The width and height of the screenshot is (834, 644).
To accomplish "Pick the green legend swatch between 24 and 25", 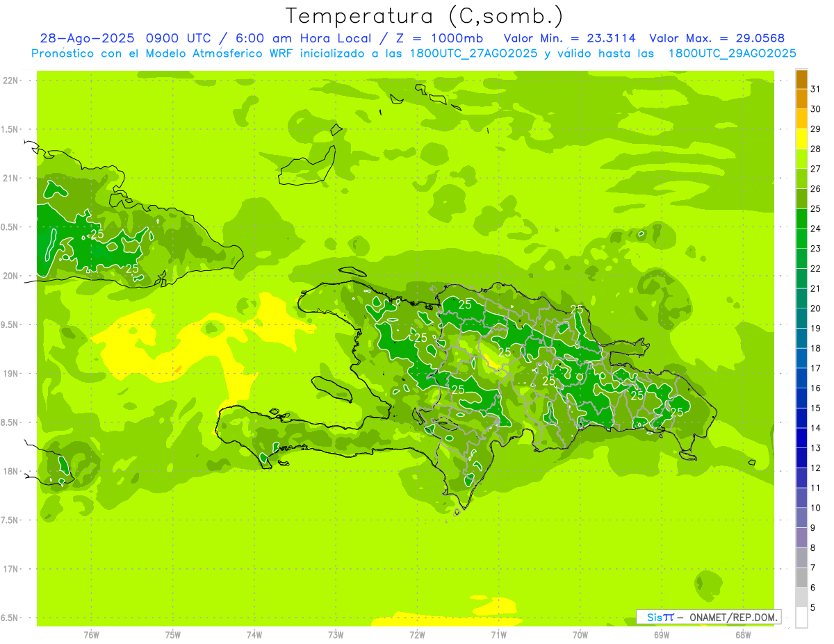I will (x=801, y=219).
